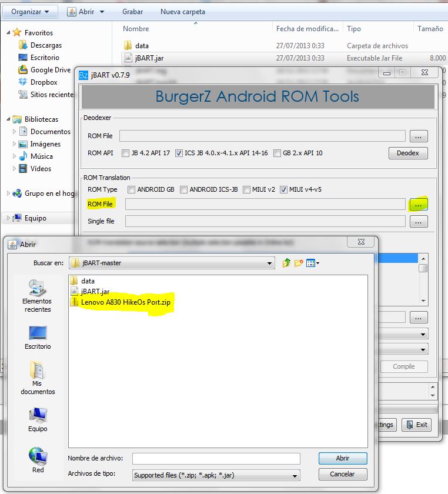Image resolution: width=448 pixels, height=494 pixels.
Task: Collapse Bibliotecas tree section
Action: 8,119
